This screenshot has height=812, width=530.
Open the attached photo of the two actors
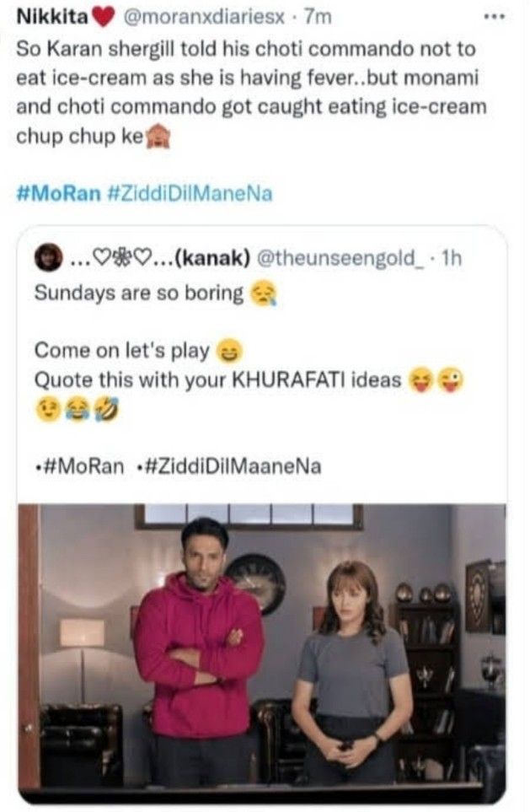tap(262, 653)
